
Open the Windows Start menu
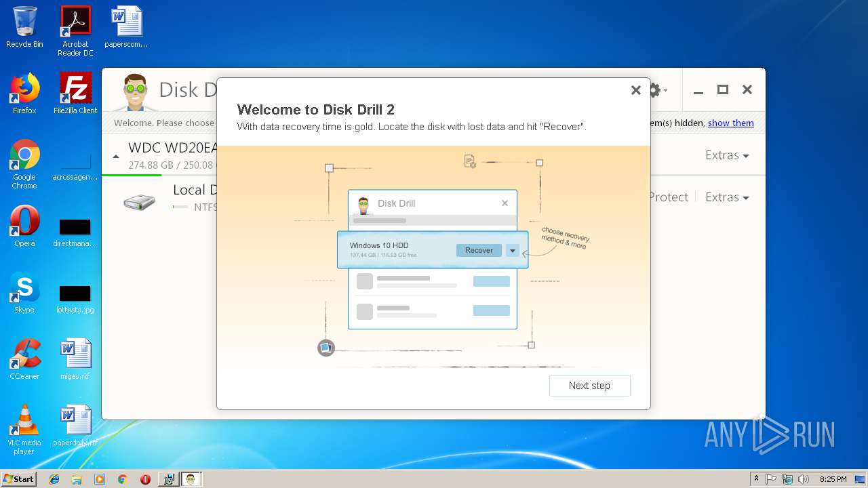point(18,479)
